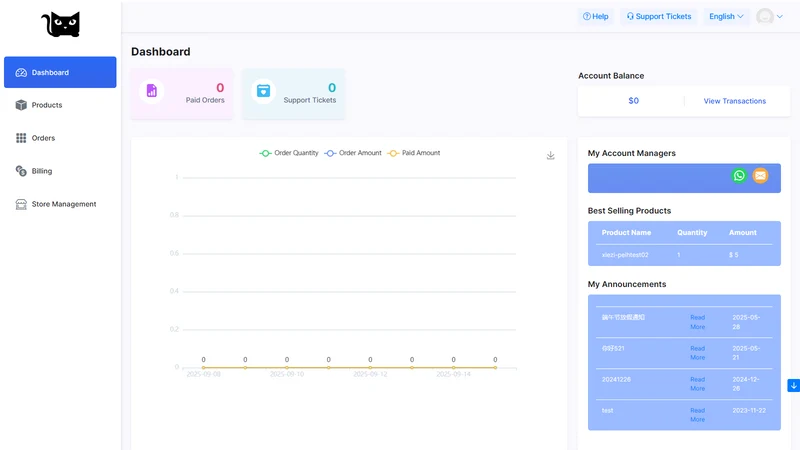Image resolution: width=800 pixels, height=450 pixels.
Task: Expand the account menu chevron
Action: [x=780, y=16]
